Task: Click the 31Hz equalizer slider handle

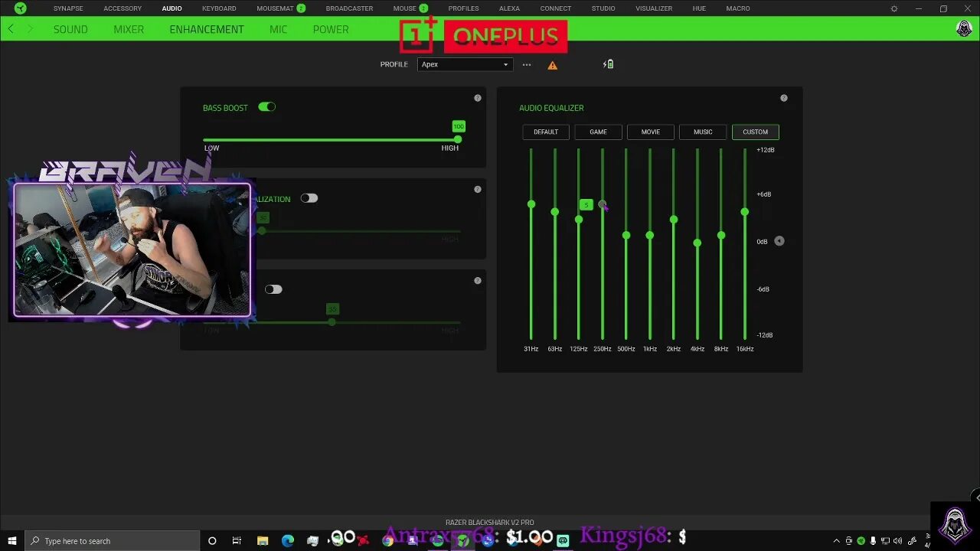Action: [x=531, y=204]
